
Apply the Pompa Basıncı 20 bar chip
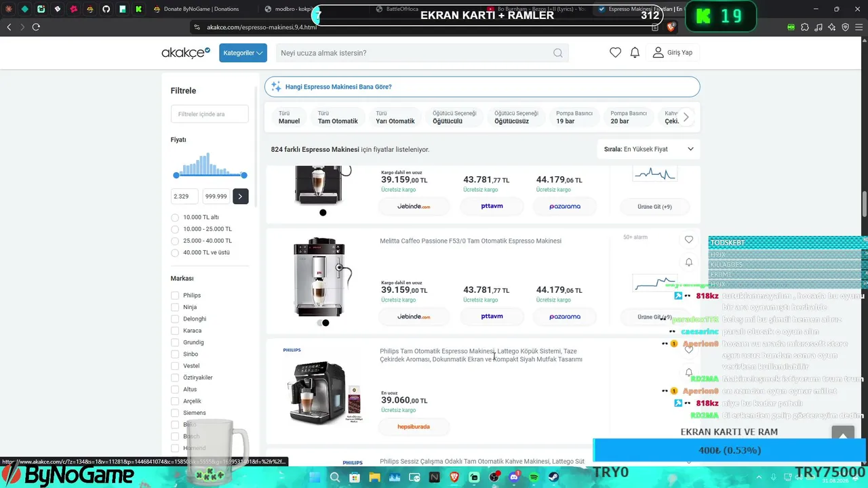pyautogui.click(x=629, y=117)
